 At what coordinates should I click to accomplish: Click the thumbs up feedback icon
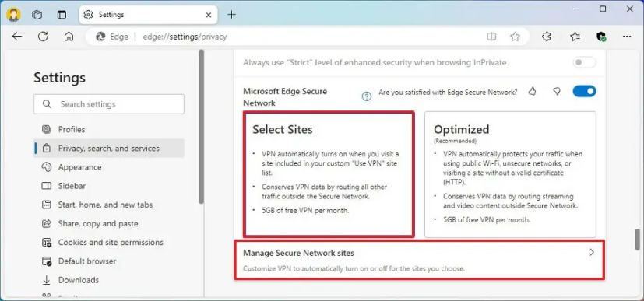(x=533, y=92)
